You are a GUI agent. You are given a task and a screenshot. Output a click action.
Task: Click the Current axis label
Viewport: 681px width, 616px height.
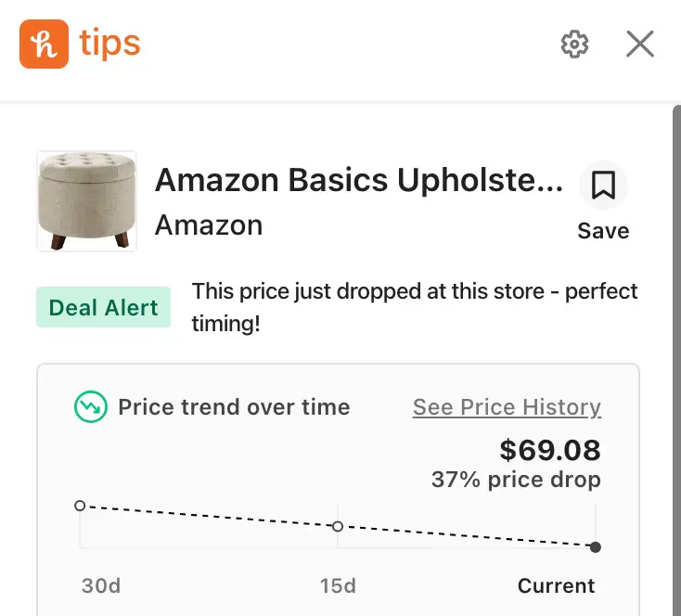(556, 585)
